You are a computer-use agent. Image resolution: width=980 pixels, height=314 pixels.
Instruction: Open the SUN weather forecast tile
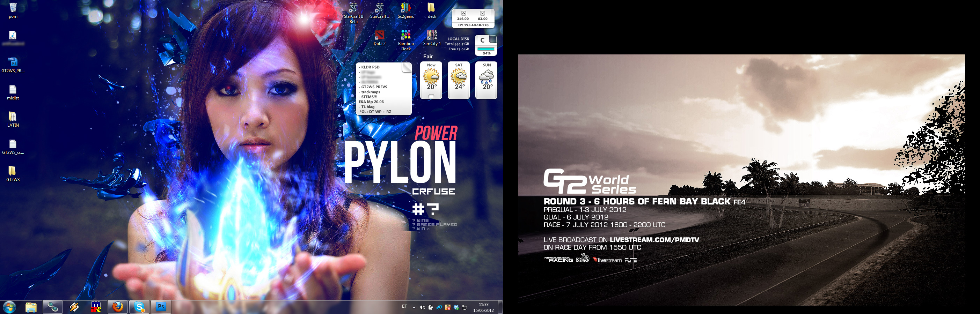pyautogui.click(x=487, y=80)
